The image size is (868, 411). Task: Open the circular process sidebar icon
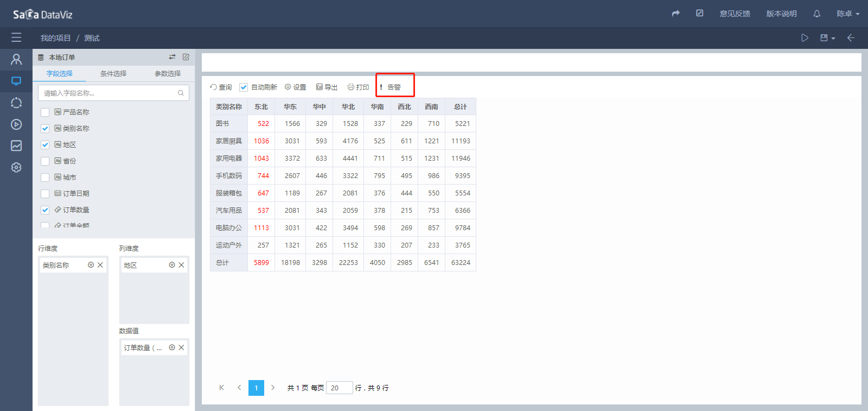tap(16, 103)
